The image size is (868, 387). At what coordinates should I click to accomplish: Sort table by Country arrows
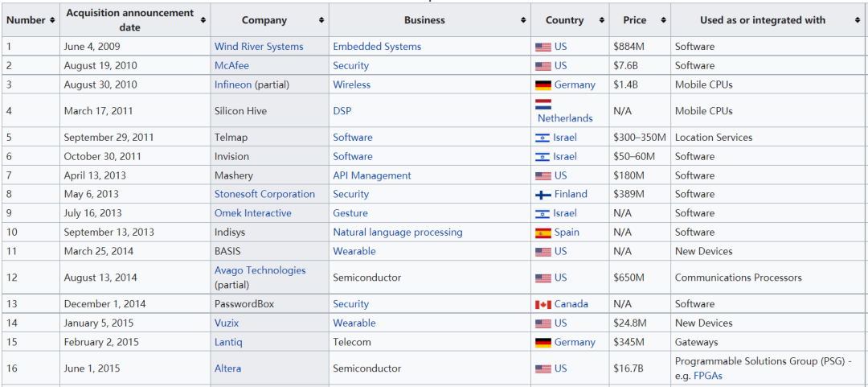(601, 20)
